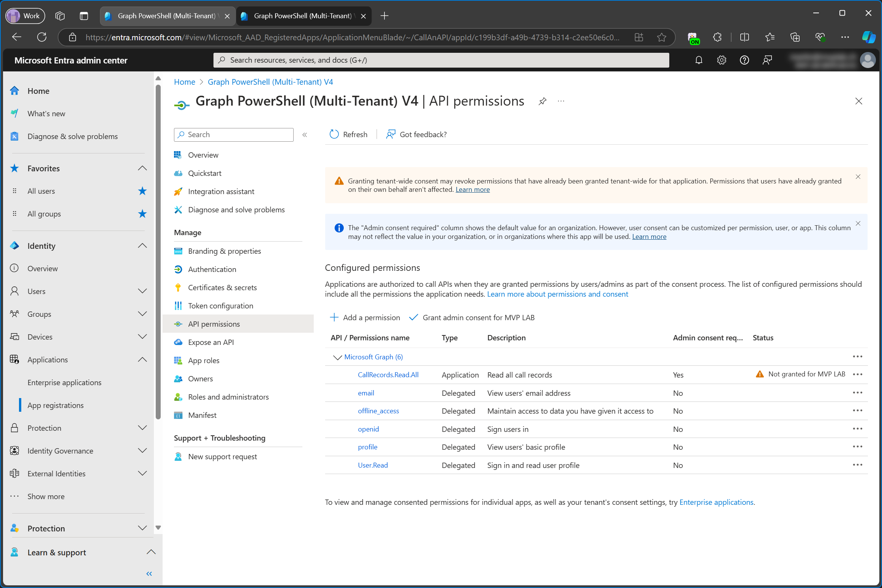Open ellipsis menu for email permission row
The width and height of the screenshot is (882, 588).
coord(857,392)
